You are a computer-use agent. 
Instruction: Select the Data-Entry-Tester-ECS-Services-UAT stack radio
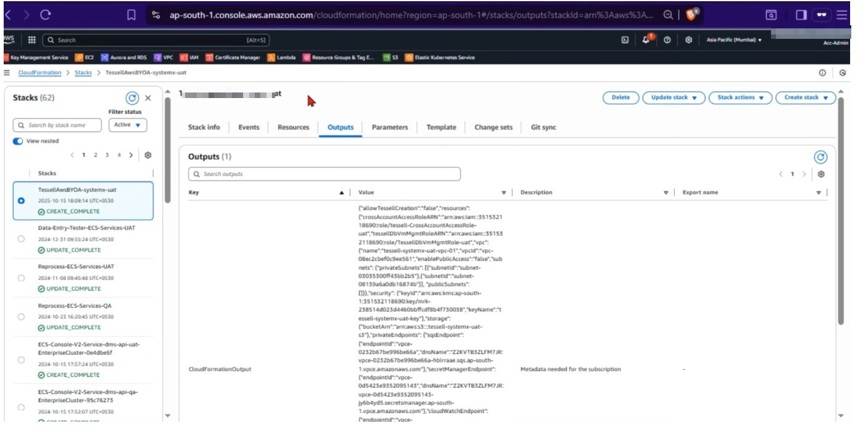22,239
